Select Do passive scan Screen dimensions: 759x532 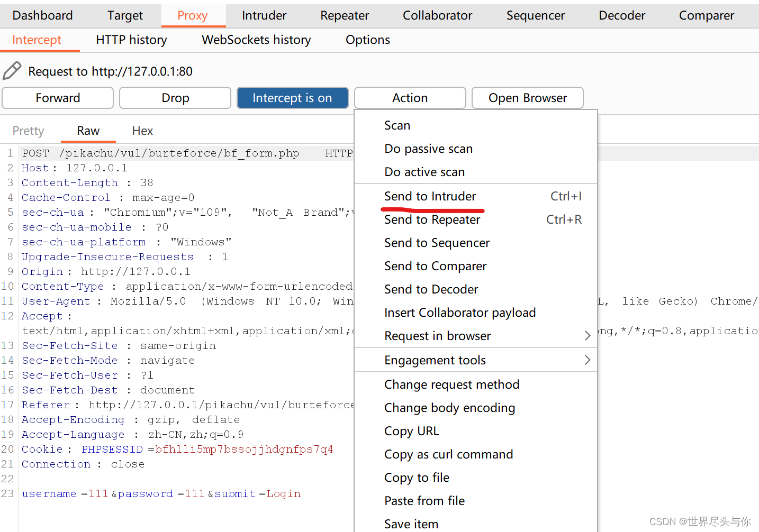(476, 149)
